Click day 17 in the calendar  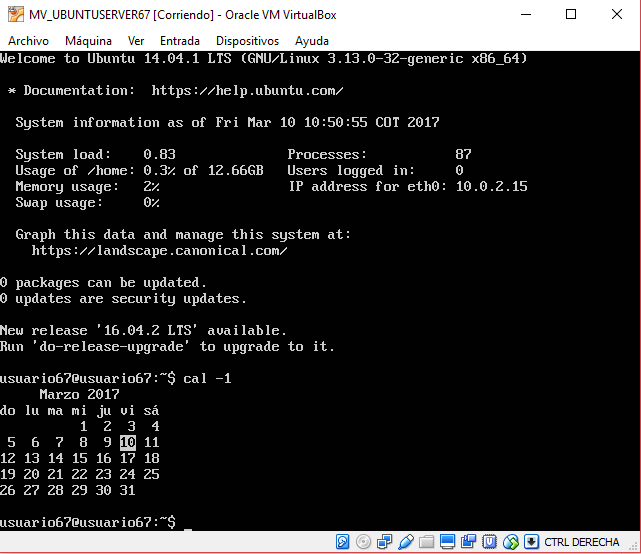128,458
